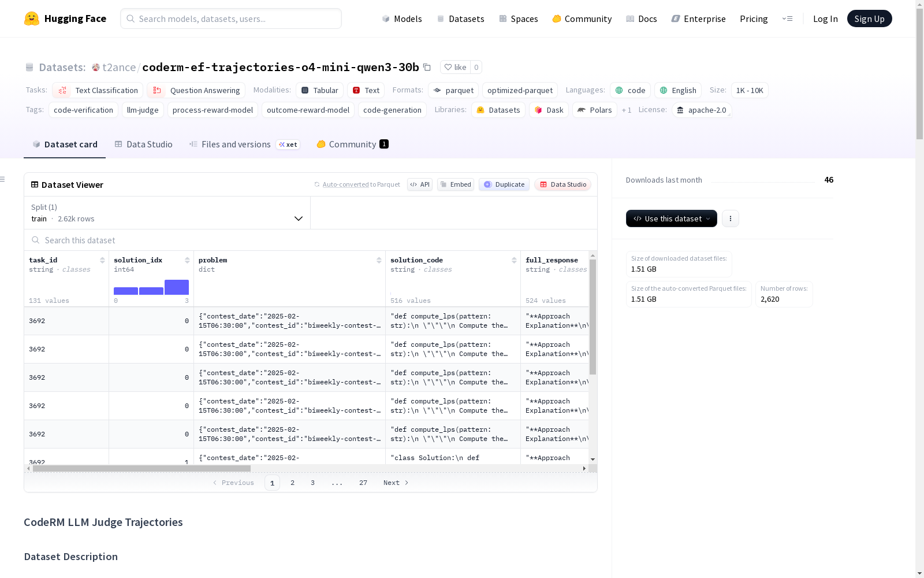Sort the task_id column
This screenshot has width=924, height=578.
coord(102,260)
